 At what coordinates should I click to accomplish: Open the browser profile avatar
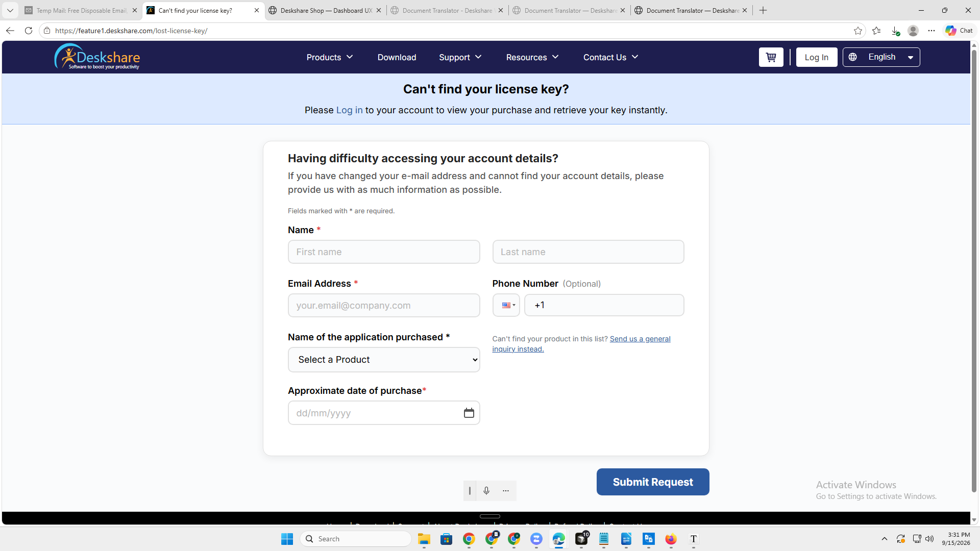[913, 31]
